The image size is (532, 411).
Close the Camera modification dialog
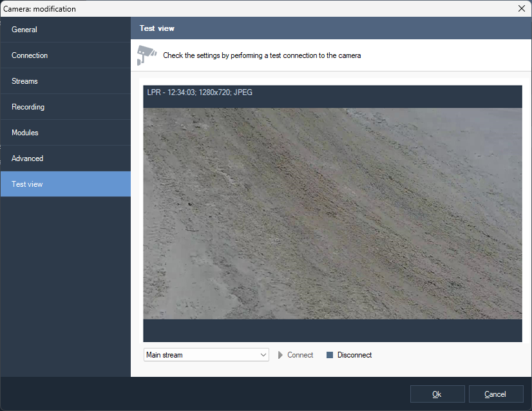[521, 8]
